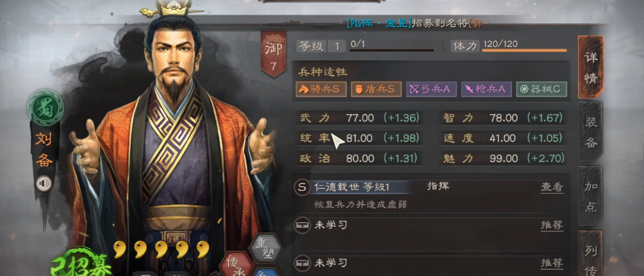Switch to the 装备 tab
The image size is (644, 276).
click(590, 132)
